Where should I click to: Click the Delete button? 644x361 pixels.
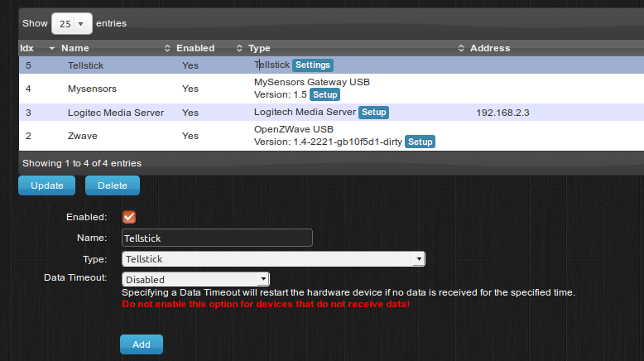113,185
